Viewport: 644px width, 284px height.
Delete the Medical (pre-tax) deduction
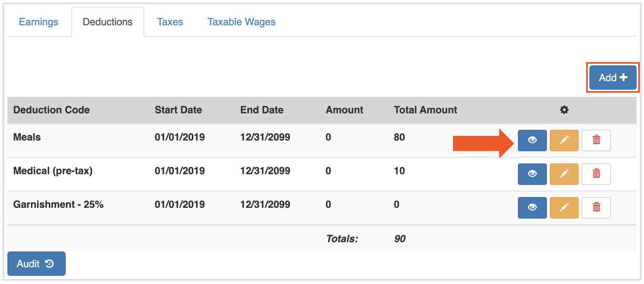[x=596, y=174]
